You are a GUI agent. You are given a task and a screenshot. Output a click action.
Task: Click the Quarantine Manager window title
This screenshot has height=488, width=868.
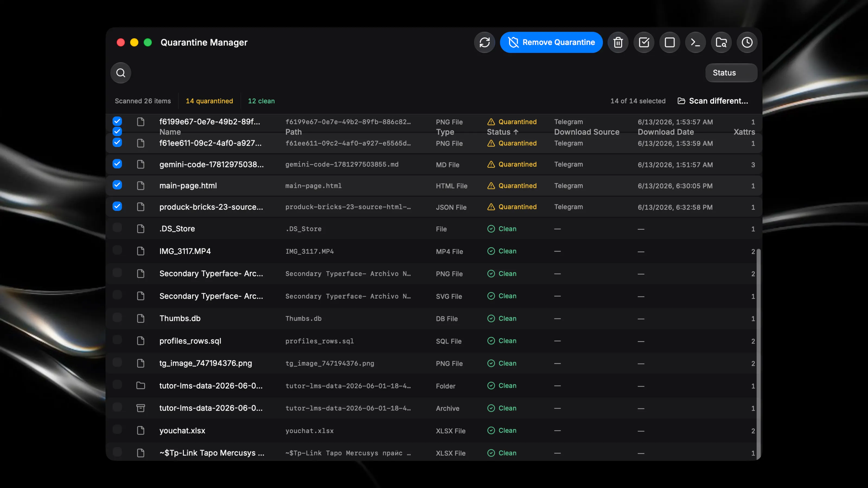(x=204, y=43)
